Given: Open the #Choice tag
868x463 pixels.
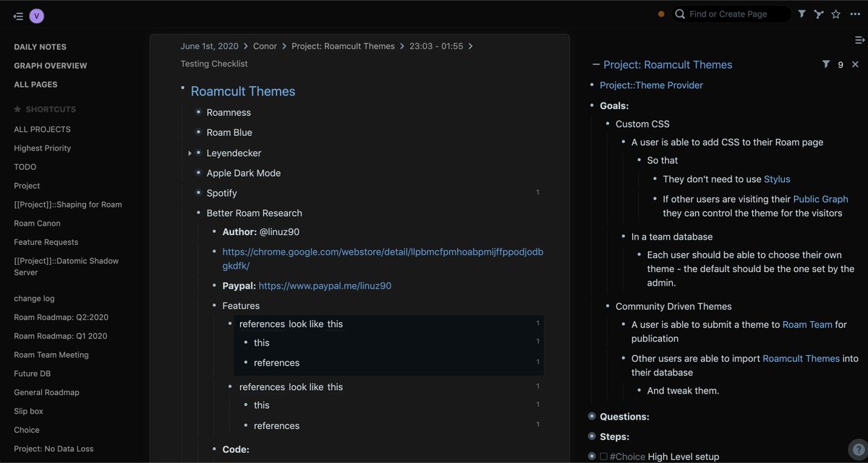Looking at the screenshot, I should 627,456.
